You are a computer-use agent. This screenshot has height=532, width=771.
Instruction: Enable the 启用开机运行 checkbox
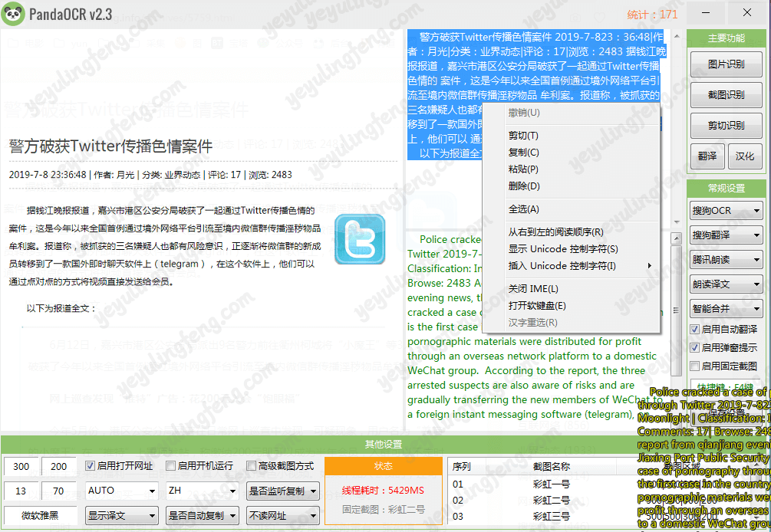point(170,465)
